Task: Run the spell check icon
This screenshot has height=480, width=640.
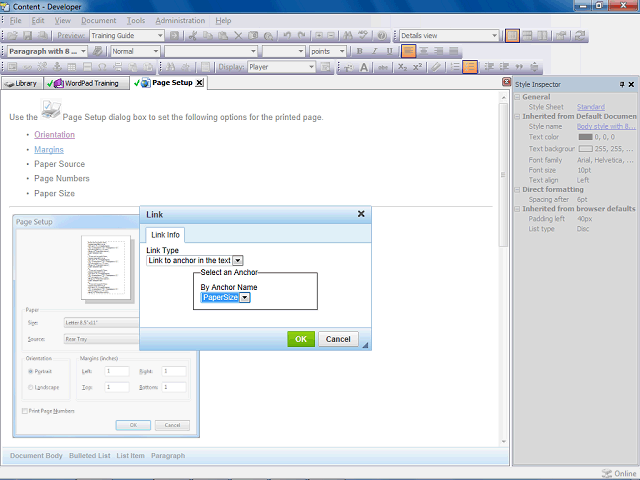Action: 362,36
